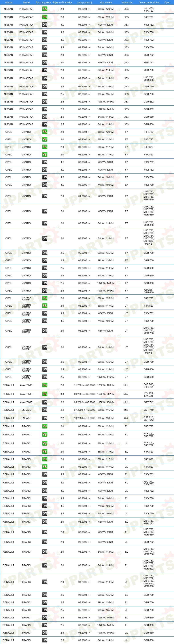Select the 85kW / 115KM power cell

point(105,410)
